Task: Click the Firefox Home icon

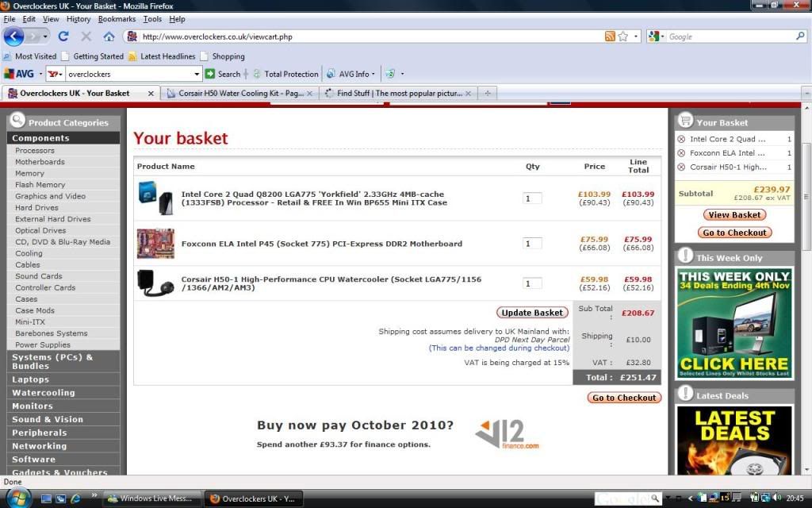Action: click(x=109, y=37)
